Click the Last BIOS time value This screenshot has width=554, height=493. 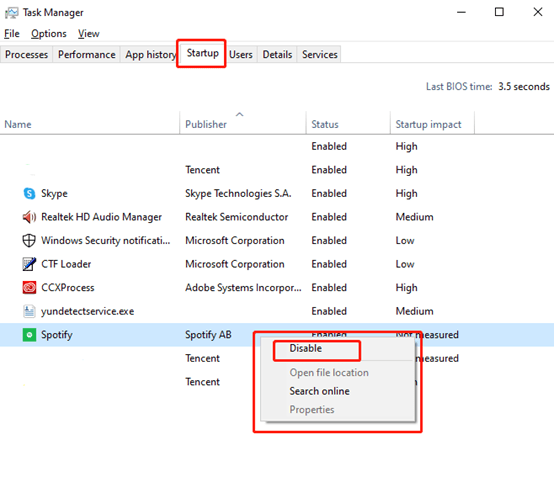click(524, 87)
